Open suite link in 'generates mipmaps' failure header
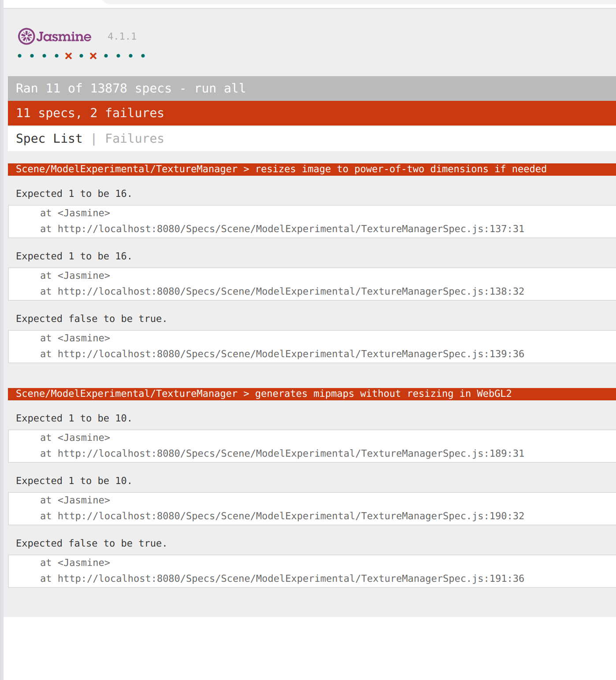The image size is (616, 680). [126, 394]
